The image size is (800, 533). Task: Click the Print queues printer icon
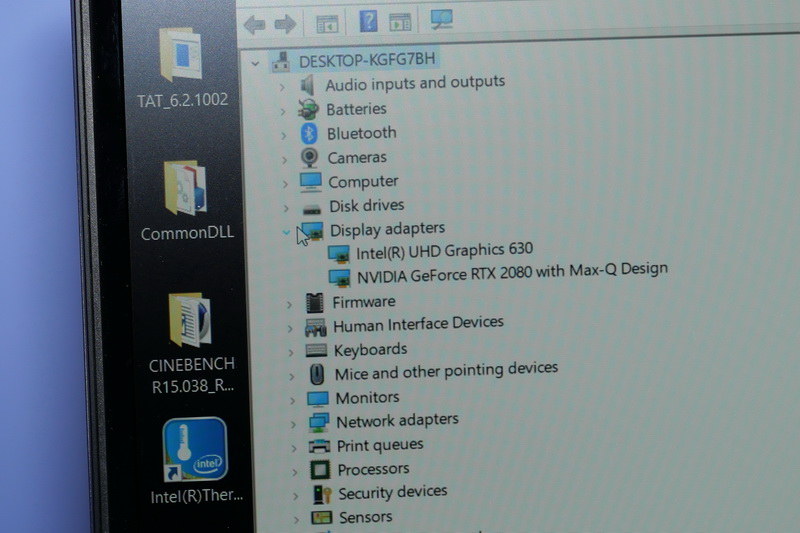(x=319, y=447)
